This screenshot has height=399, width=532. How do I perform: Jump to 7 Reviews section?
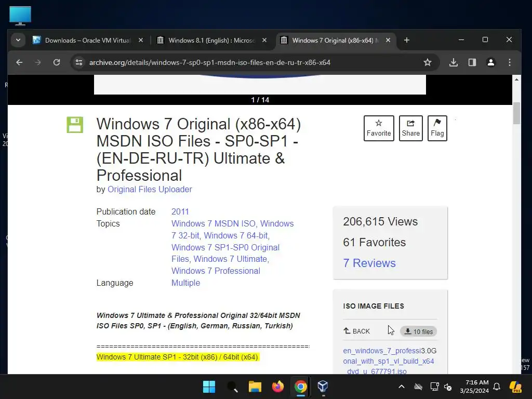click(x=369, y=263)
